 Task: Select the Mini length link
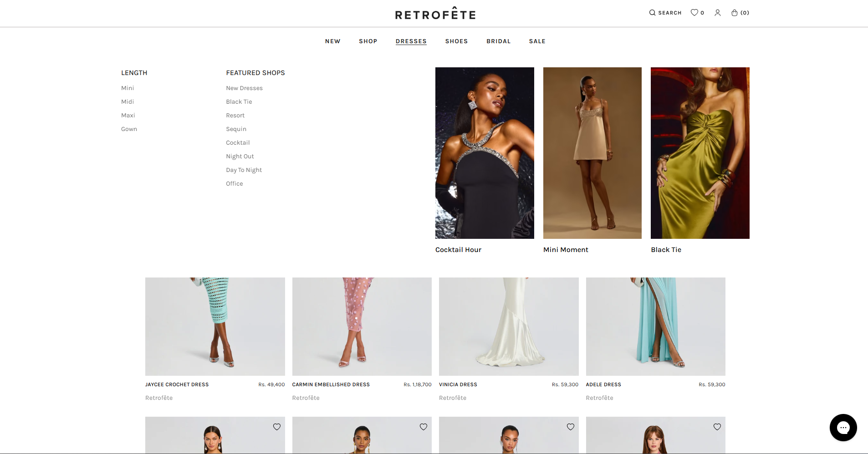[128, 88]
